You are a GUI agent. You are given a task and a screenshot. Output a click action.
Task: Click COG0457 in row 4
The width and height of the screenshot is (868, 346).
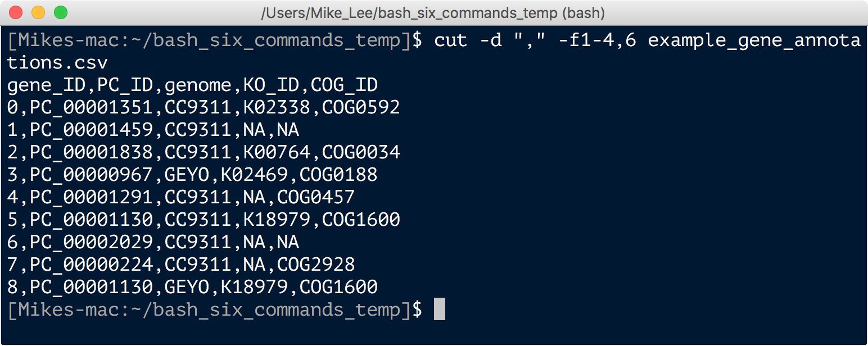point(316,197)
